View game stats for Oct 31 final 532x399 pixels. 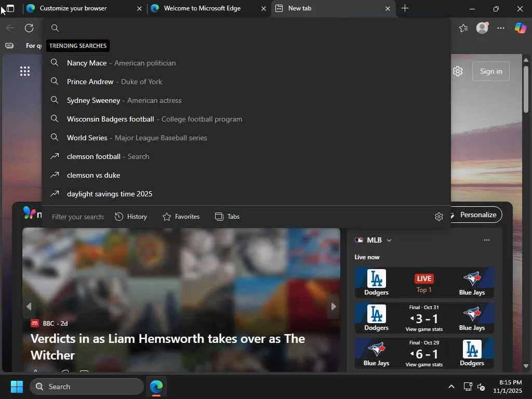pyautogui.click(x=424, y=329)
